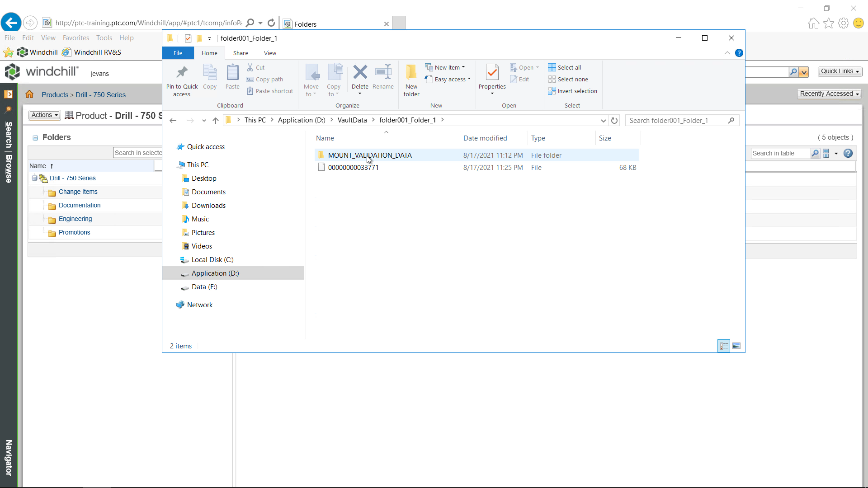Go up one folder level arrow
Screen dimensions: 868x488
point(216,120)
